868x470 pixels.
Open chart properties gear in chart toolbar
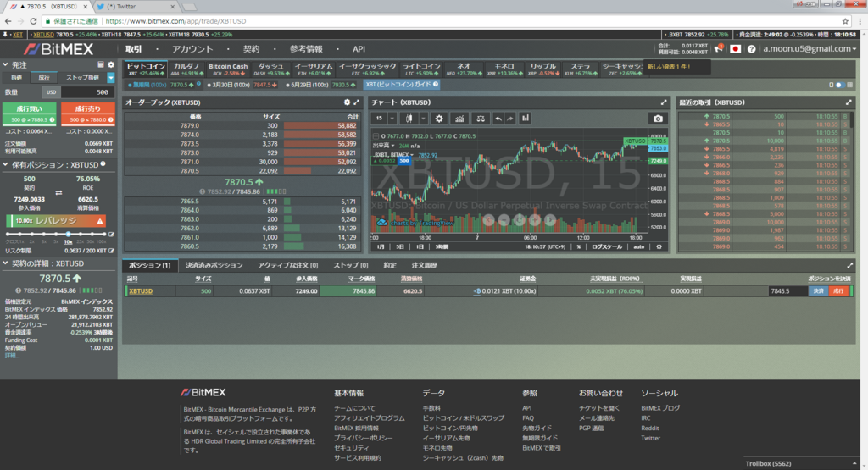439,119
